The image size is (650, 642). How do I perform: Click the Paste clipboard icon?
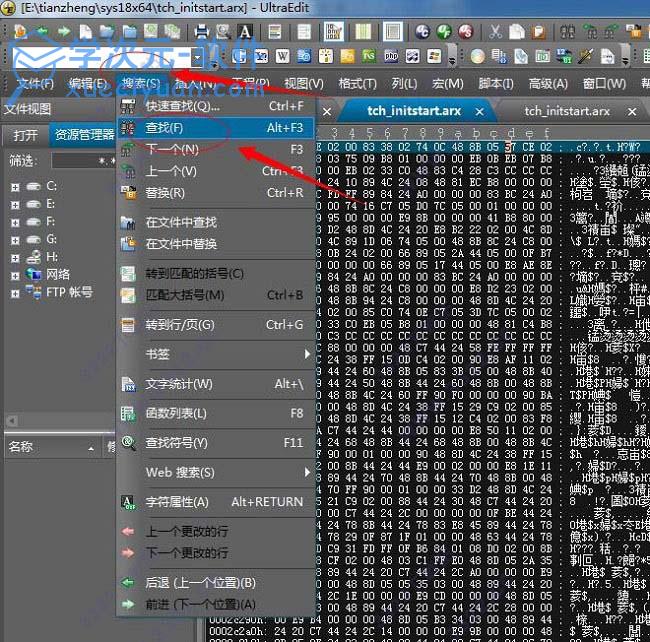[538, 31]
